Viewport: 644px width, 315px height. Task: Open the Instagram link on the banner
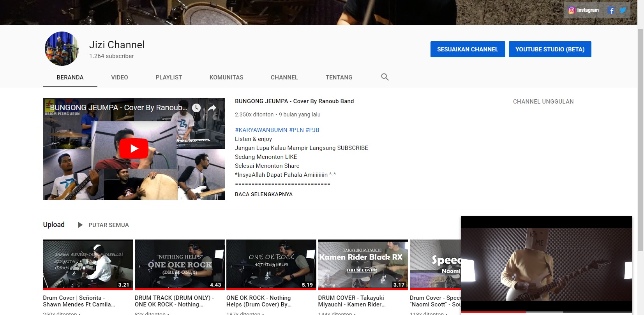[x=583, y=10]
